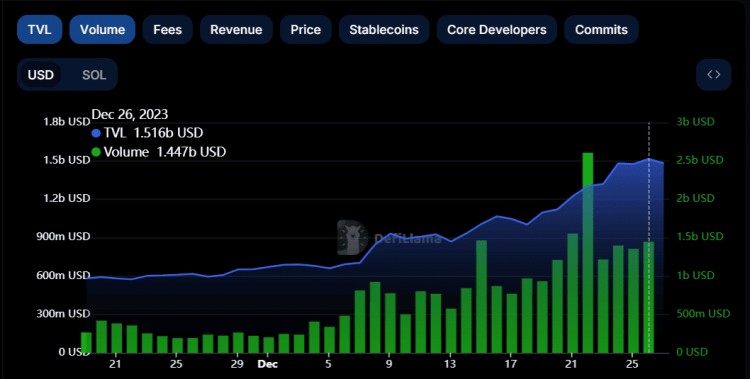Enable the Fees metric

coord(167,30)
